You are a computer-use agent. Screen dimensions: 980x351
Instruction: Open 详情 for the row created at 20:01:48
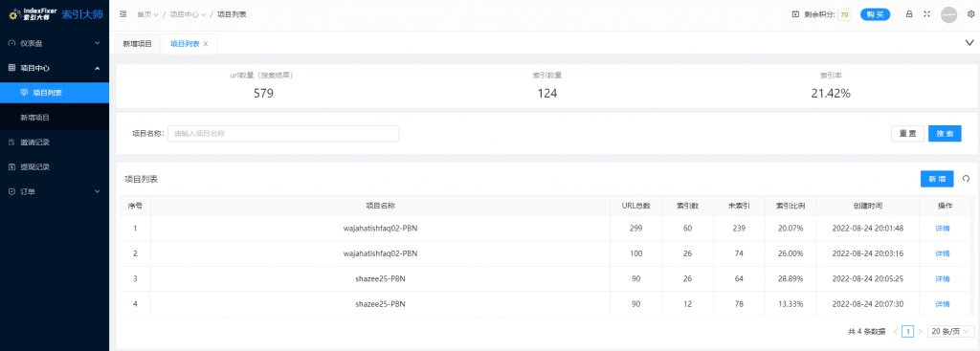[x=943, y=229]
